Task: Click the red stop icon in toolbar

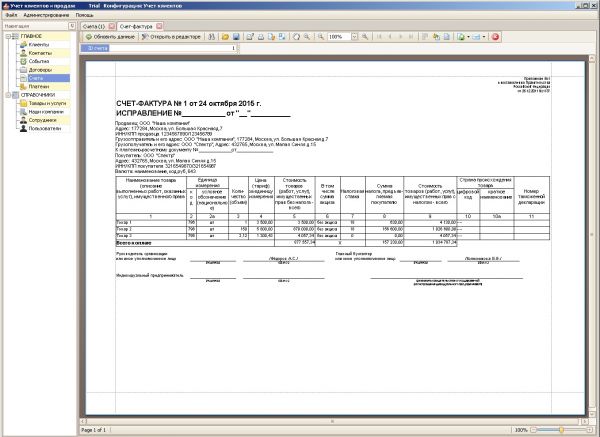Action: click(x=495, y=36)
